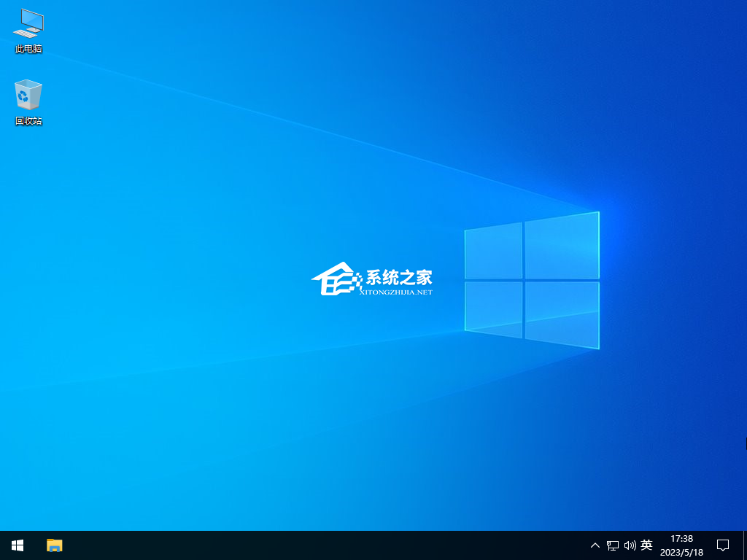The height and width of the screenshot is (560, 747).
Task: Open the Windows Start menu
Action: (x=18, y=545)
